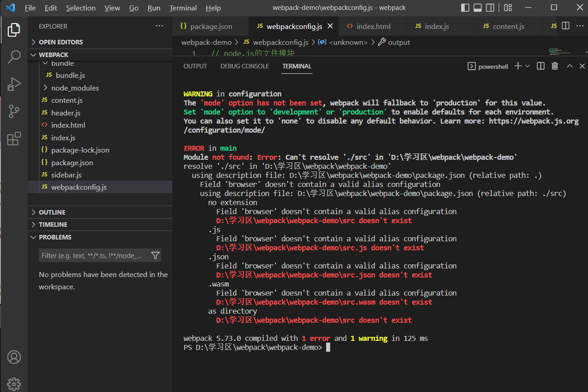Click the <unknown> breadcrumb symbol
Image resolution: width=588 pixels, height=392 pixels.
tap(348, 42)
